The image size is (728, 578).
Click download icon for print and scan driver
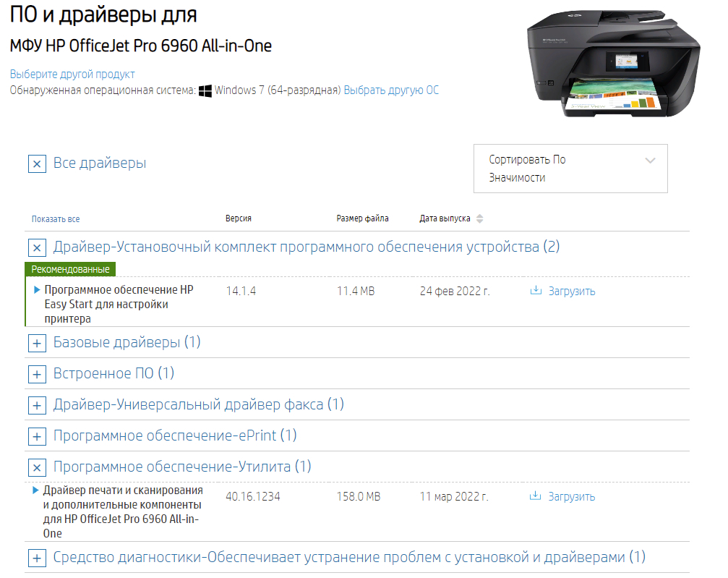tap(536, 496)
